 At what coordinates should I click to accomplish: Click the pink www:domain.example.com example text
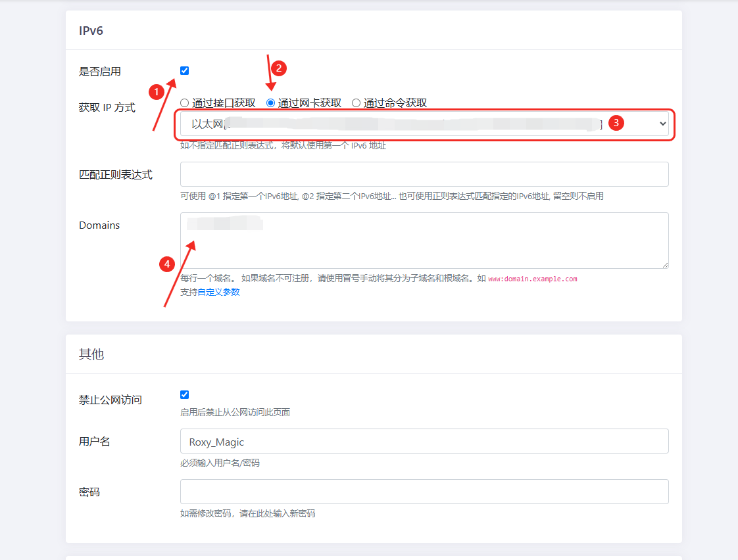pos(532,279)
